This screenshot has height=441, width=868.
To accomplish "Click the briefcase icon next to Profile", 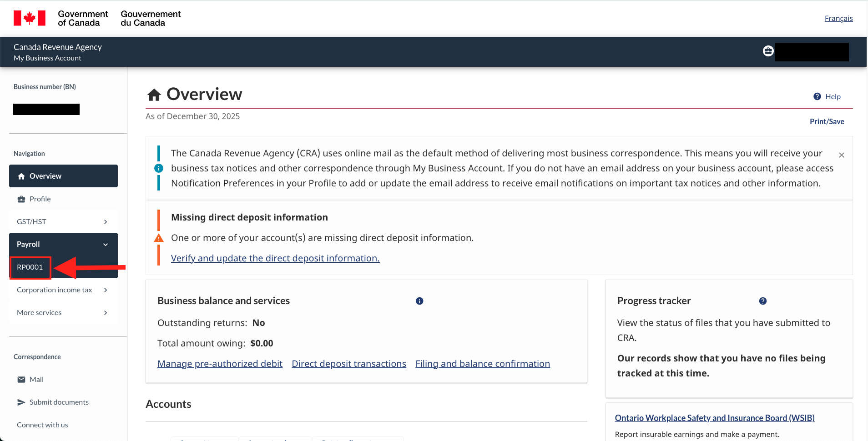I will click(21, 199).
